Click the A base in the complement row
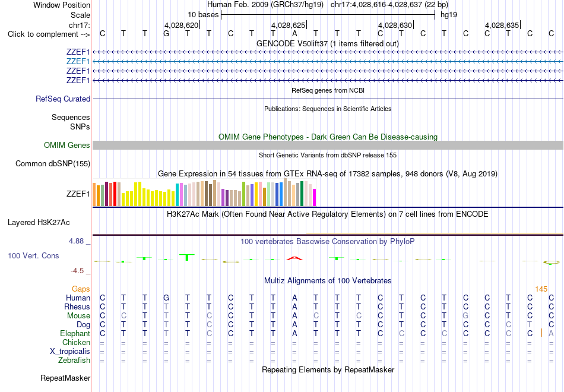The image size is (564, 392). tap(294, 33)
